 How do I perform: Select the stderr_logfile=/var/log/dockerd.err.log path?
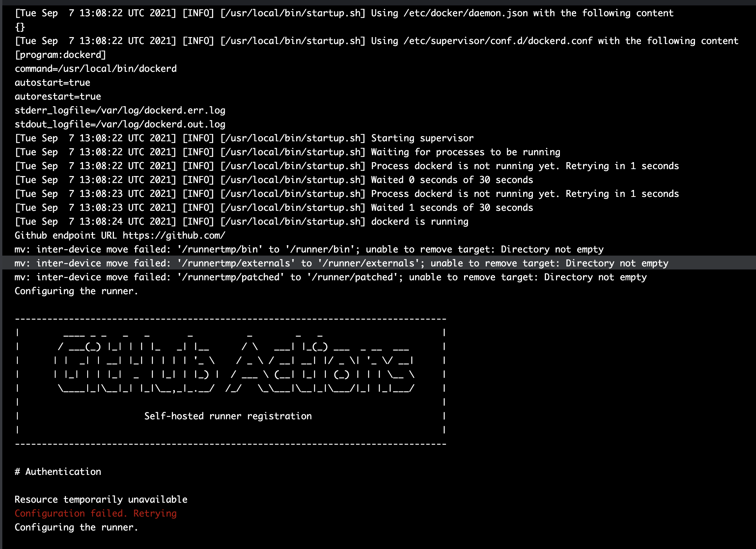(120, 110)
